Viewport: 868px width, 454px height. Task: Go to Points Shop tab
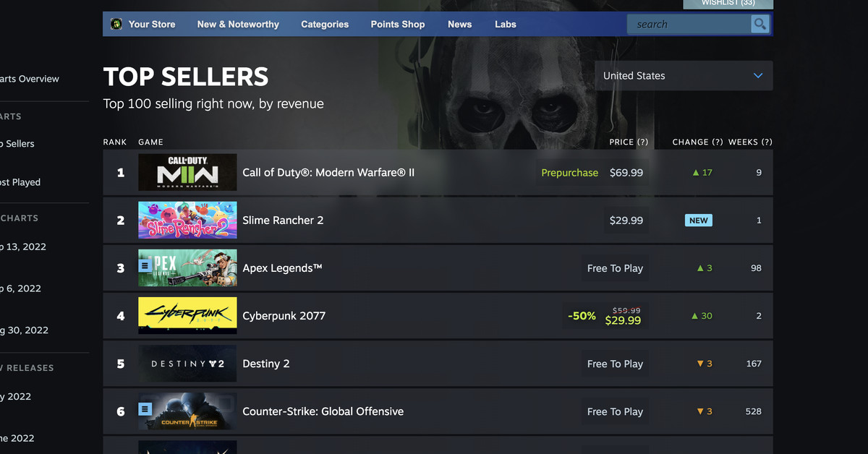[398, 24]
